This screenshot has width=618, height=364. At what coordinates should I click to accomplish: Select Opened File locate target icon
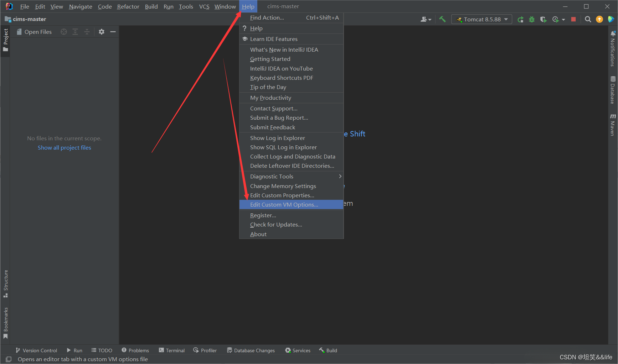pyautogui.click(x=64, y=32)
